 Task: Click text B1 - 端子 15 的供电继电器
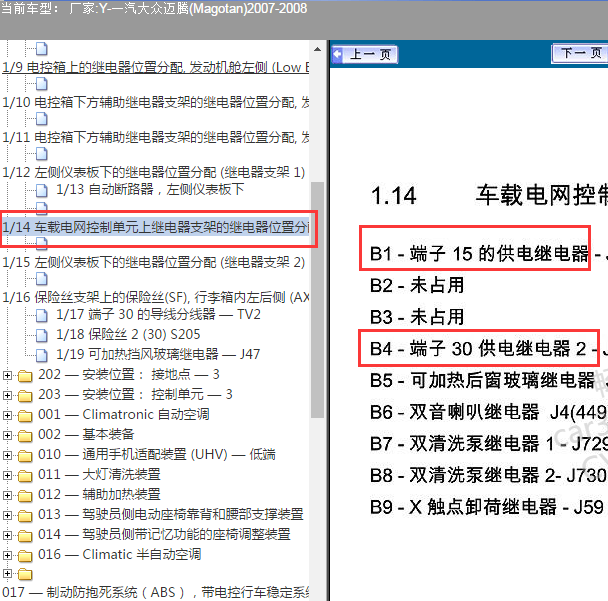tap(479, 254)
